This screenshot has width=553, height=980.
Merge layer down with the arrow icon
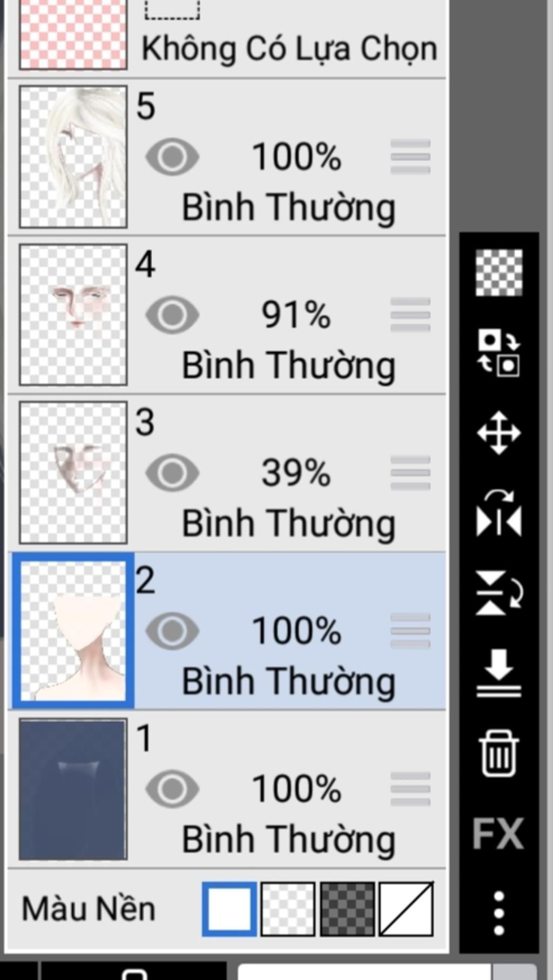coord(498,673)
